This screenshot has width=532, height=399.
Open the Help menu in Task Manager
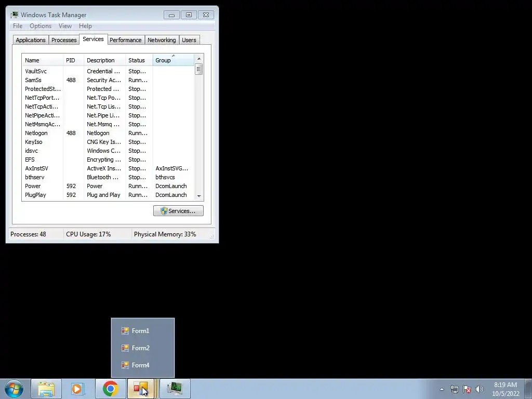coord(85,26)
